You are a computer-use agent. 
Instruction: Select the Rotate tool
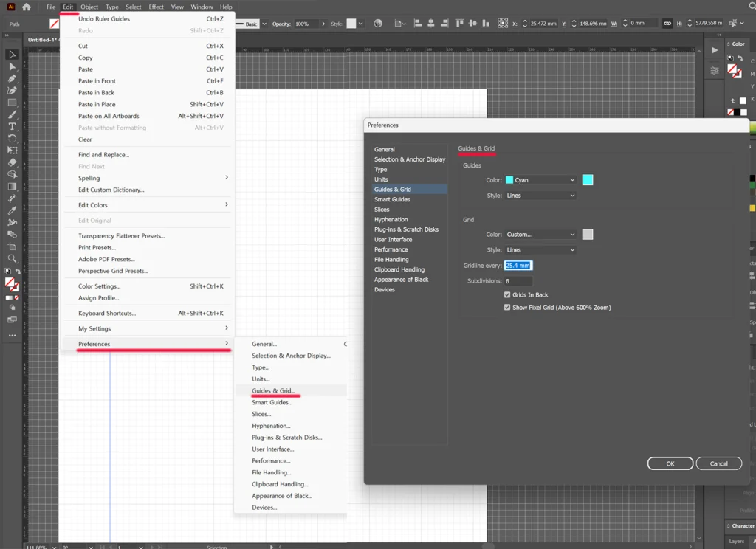12,138
